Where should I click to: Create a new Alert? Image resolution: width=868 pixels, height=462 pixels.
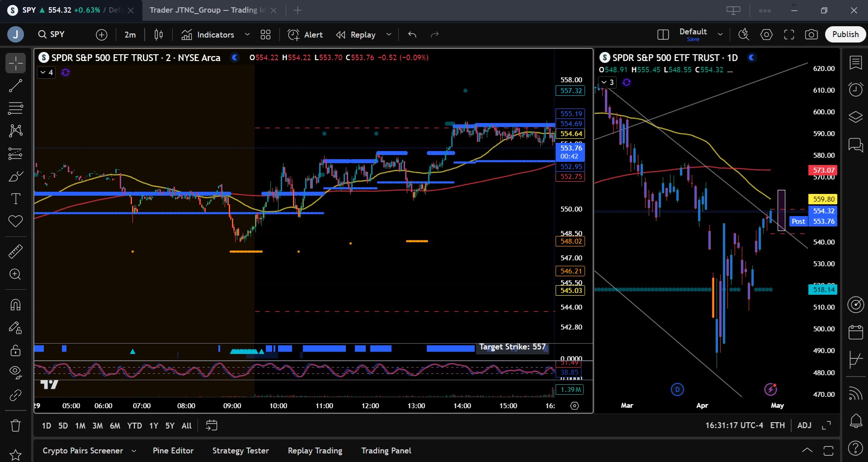305,34
